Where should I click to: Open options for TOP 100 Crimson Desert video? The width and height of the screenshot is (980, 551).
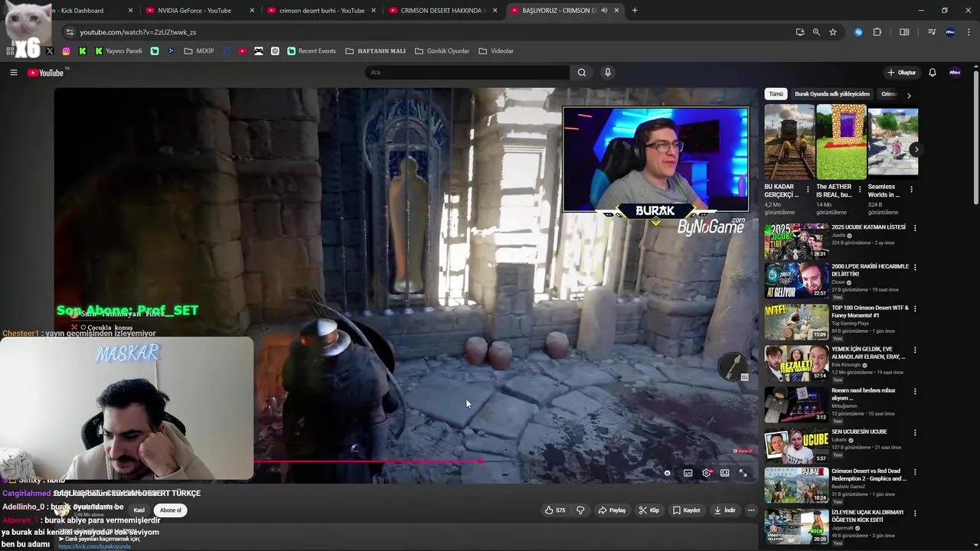click(914, 308)
